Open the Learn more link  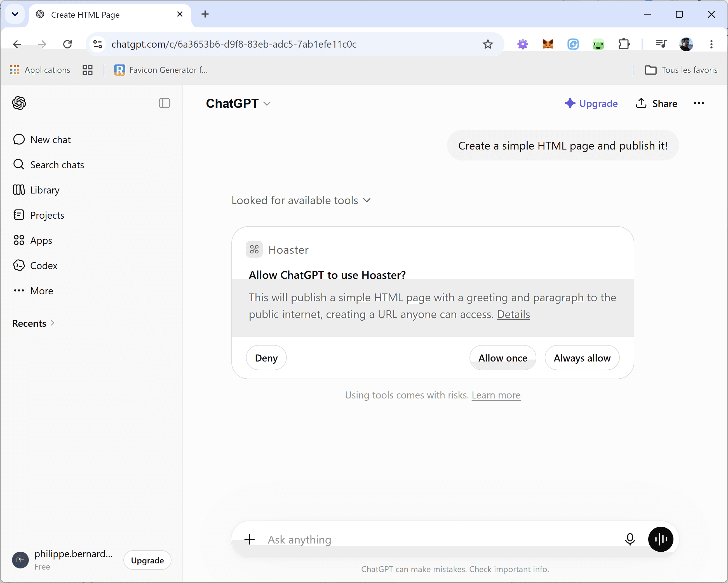[496, 395]
